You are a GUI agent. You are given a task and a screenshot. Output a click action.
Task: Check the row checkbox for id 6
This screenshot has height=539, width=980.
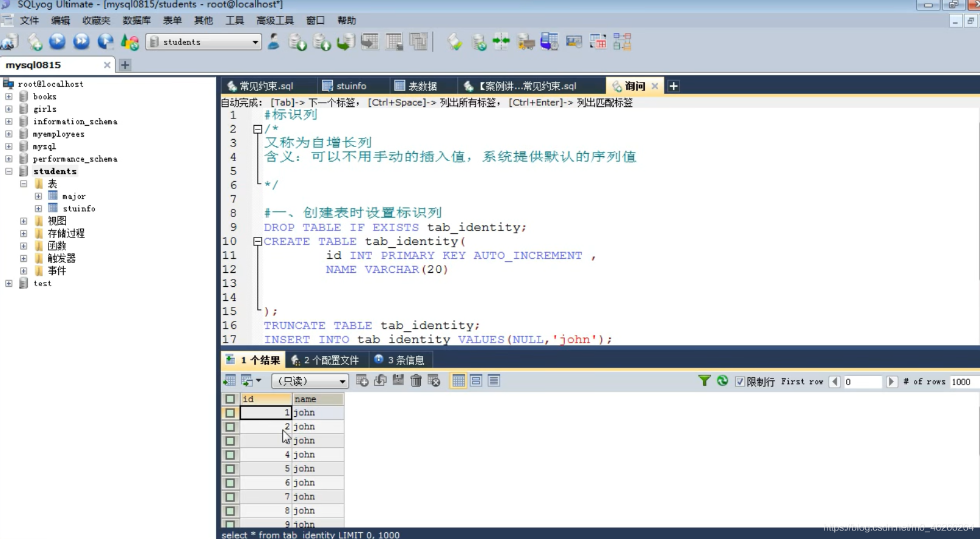pos(230,483)
